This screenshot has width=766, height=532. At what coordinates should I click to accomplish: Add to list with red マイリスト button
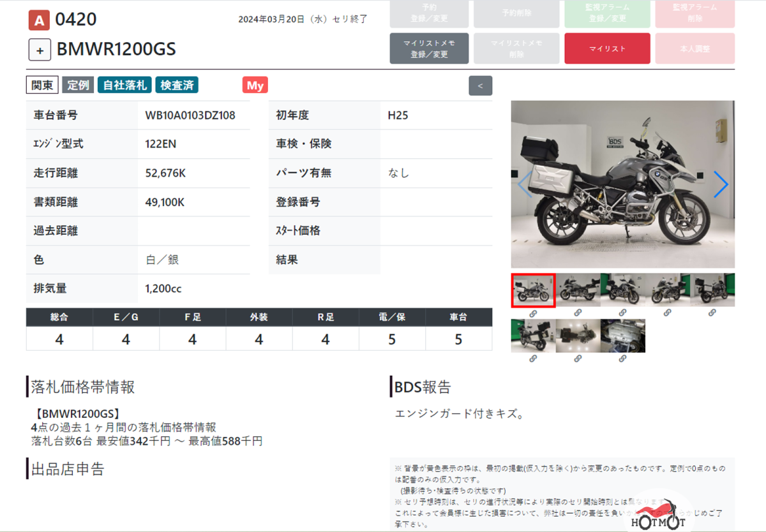tap(607, 48)
